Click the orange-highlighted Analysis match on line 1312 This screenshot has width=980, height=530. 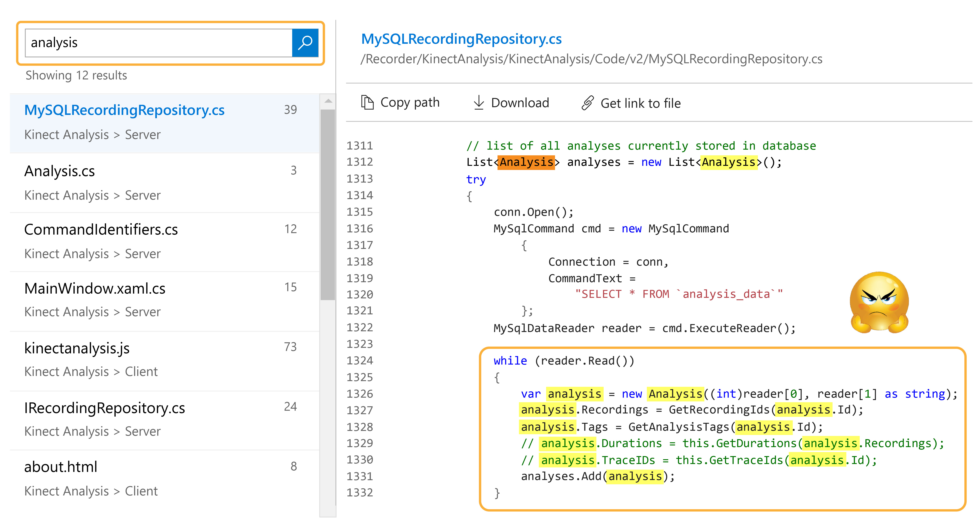(x=526, y=163)
